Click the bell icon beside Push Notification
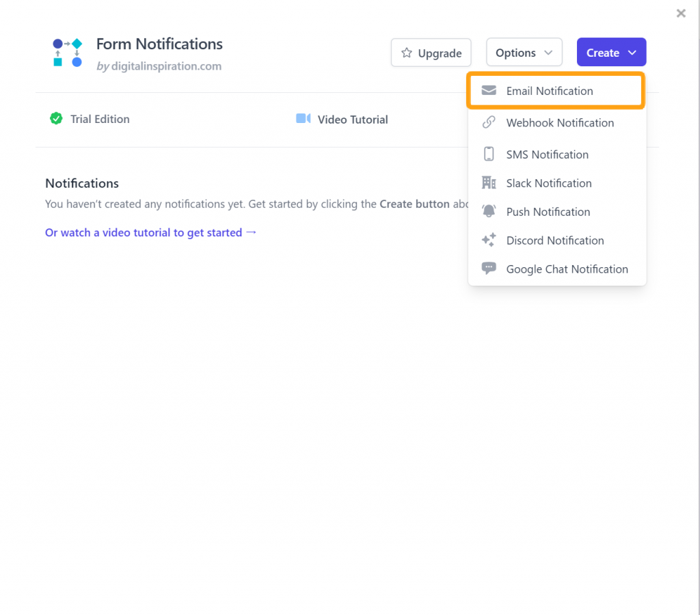Viewport: 700px width, 615px height. 489,212
